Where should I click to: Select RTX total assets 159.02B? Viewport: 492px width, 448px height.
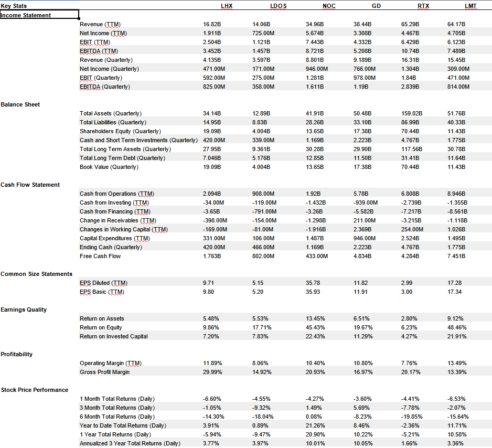pyautogui.click(x=412, y=113)
